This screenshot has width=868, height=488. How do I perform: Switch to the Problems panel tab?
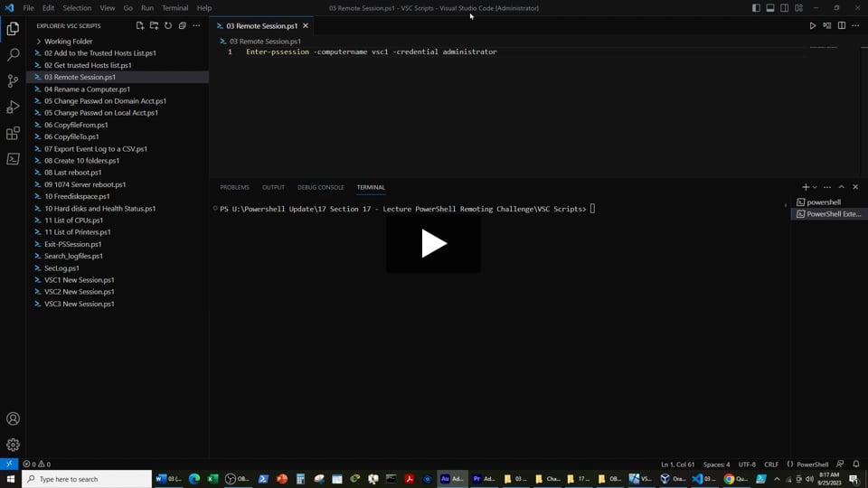[234, 187]
